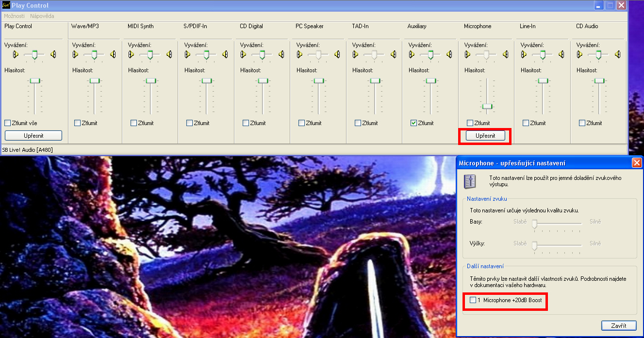
Task: Click Upřesnit button under Play Control
Action: [33, 135]
